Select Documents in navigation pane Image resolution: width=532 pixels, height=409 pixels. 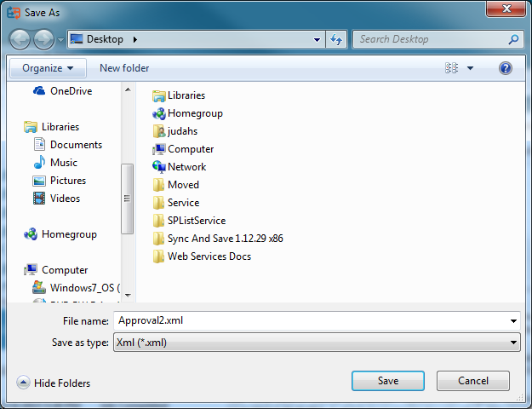[x=68, y=145]
